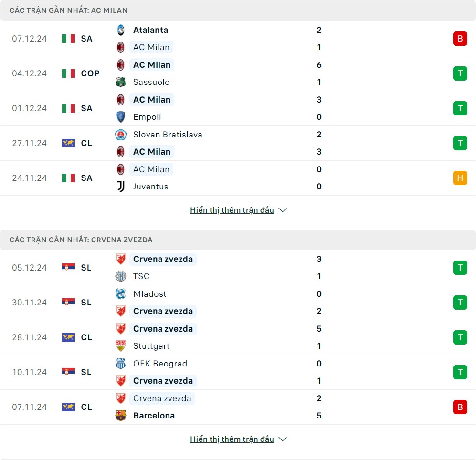Click the Empoli club crest icon

pos(121,117)
